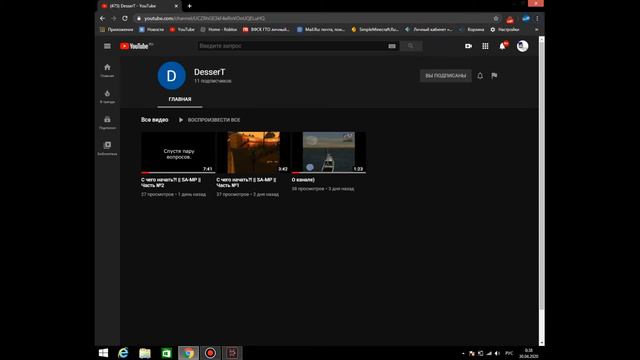Open Trending in YouTube sidebar
This screenshot has width=640, height=360.
[107, 96]
